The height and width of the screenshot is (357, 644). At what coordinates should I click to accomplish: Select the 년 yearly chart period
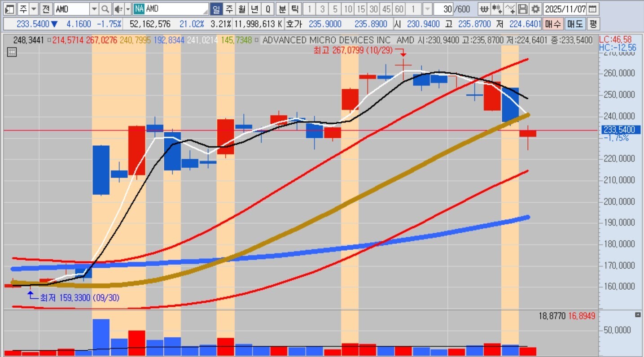254,9
